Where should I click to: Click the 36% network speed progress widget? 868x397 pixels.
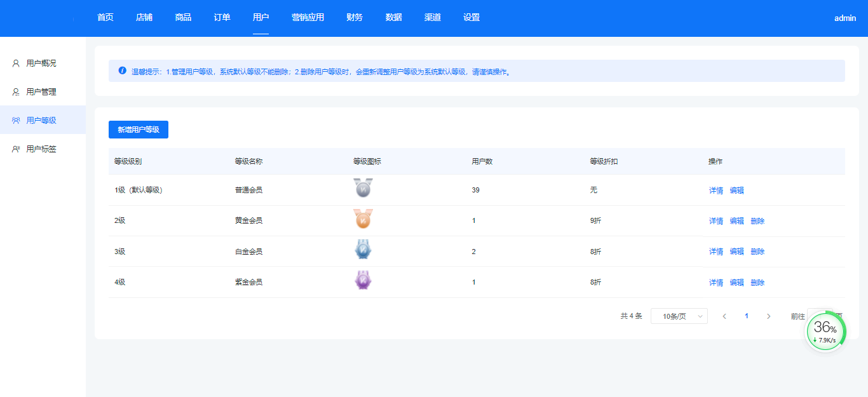pos(825,332)
